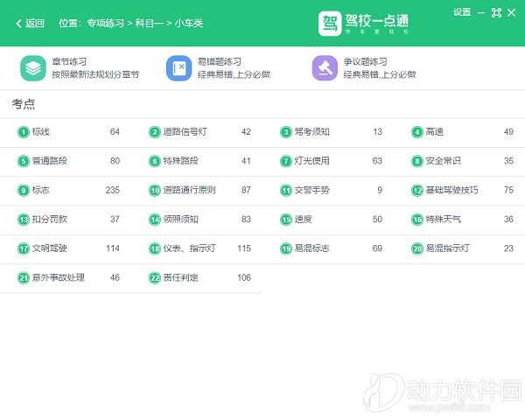
Task: Click question count 106 for 责任判定
Action: click(x=244, y=277)
